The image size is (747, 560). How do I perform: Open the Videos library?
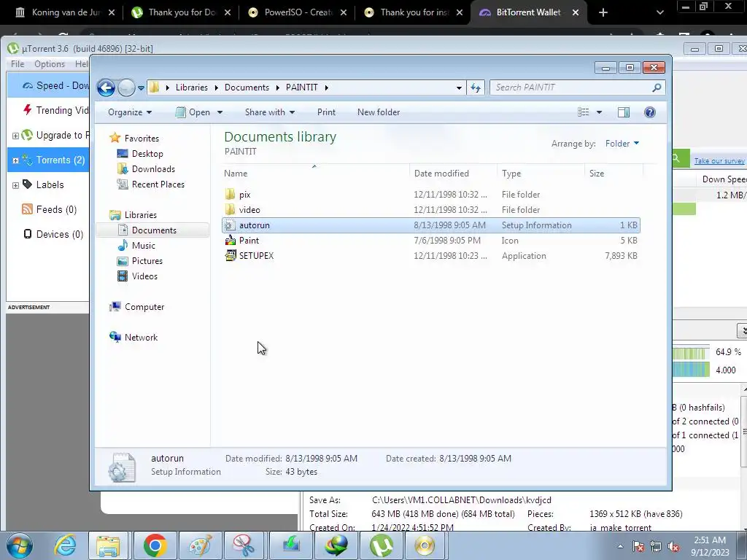(144, 276)
